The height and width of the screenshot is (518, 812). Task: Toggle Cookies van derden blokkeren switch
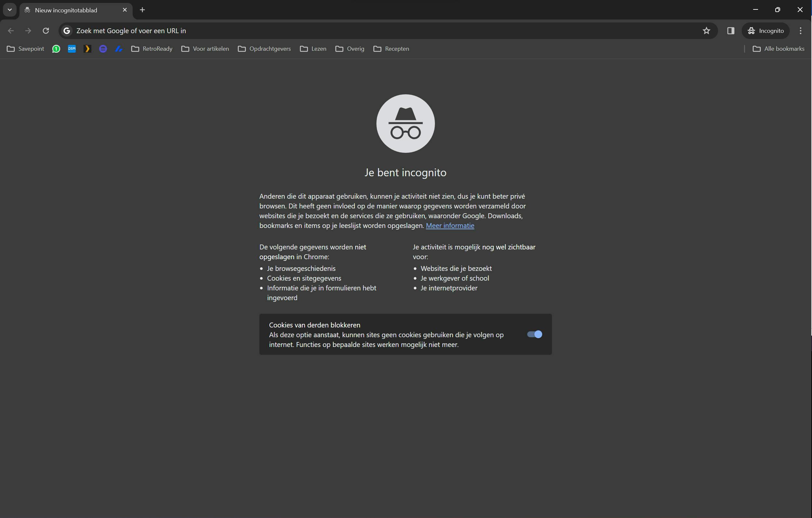click(x=534, y=334)
